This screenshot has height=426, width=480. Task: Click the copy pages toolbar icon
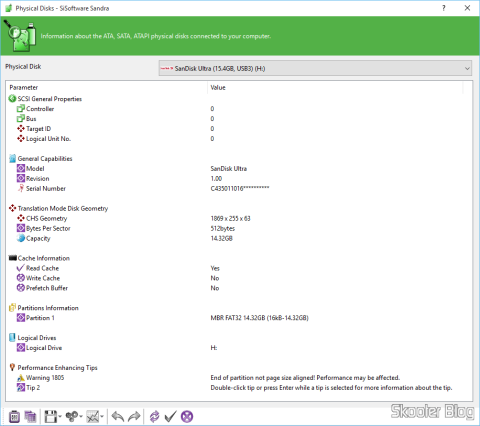point(30,416)
